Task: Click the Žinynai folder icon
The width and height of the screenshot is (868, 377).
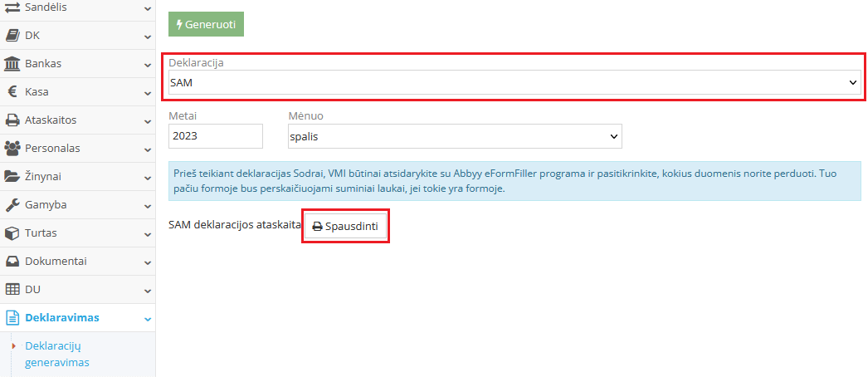Action: pyautogui.click(x=12, y=176)
